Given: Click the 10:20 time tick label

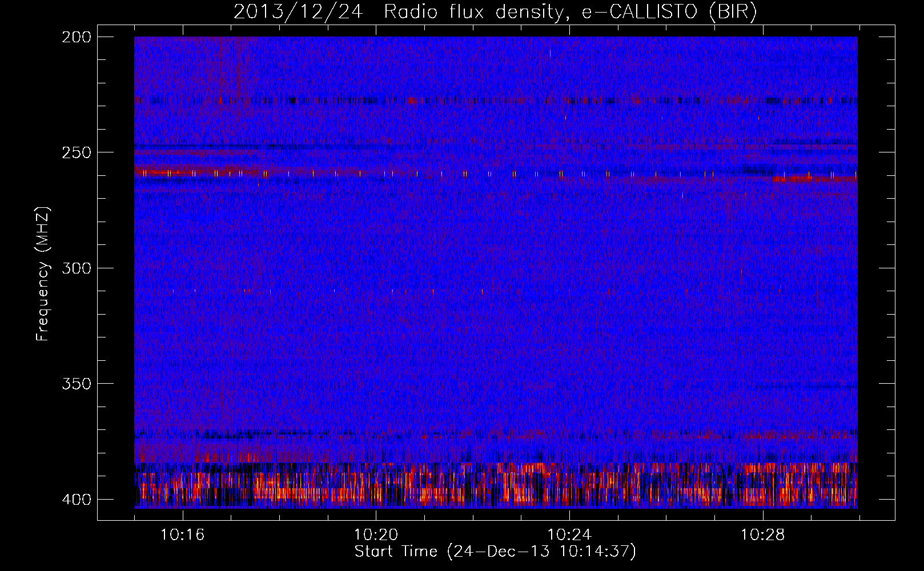Looking at the screenshot, I should [376, 535].
